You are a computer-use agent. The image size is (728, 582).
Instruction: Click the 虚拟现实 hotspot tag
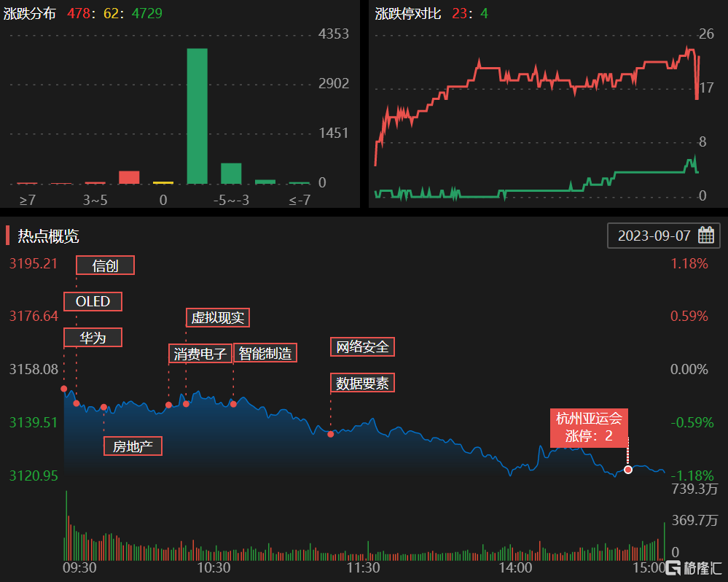[x=218, y=318]
